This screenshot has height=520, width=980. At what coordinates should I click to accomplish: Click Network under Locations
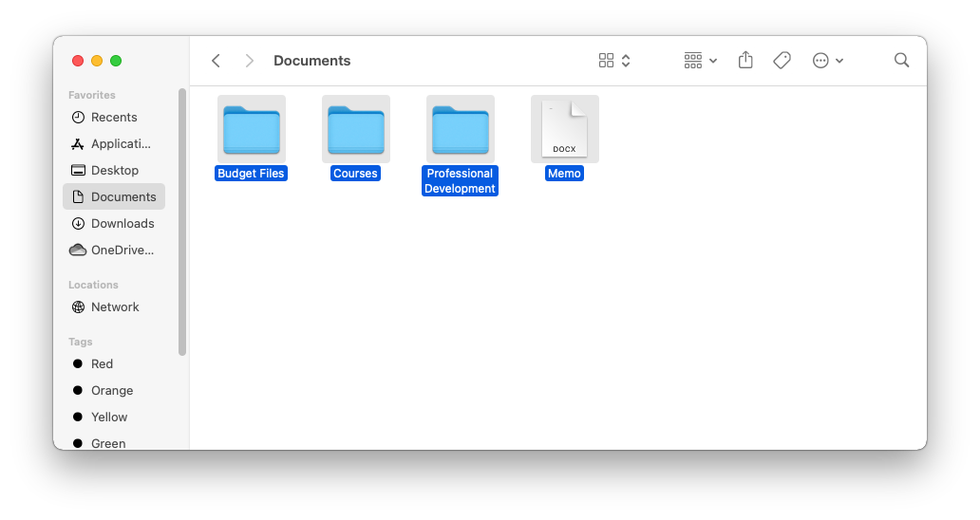114,307
